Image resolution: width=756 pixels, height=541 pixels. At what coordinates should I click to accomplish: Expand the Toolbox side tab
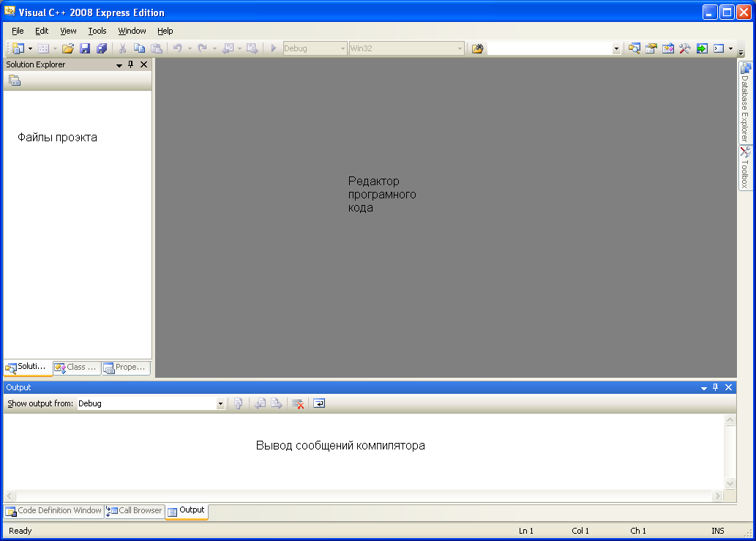point(745,168)
